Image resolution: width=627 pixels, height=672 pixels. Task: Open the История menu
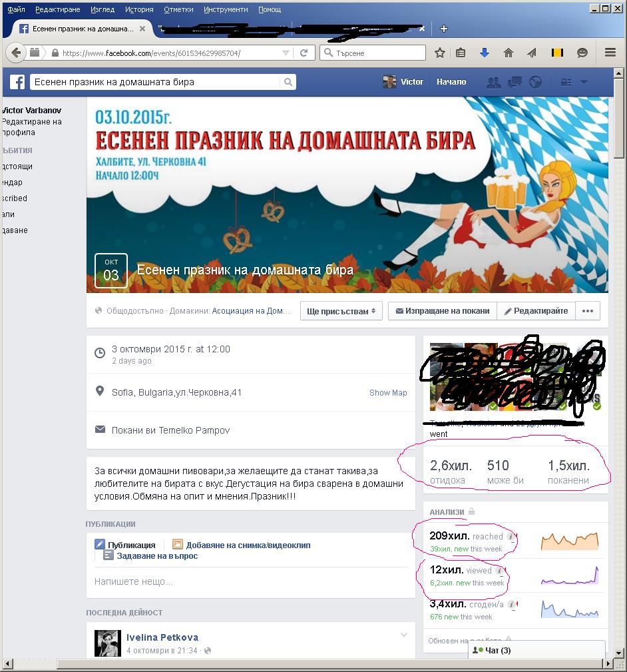[138, 9]
